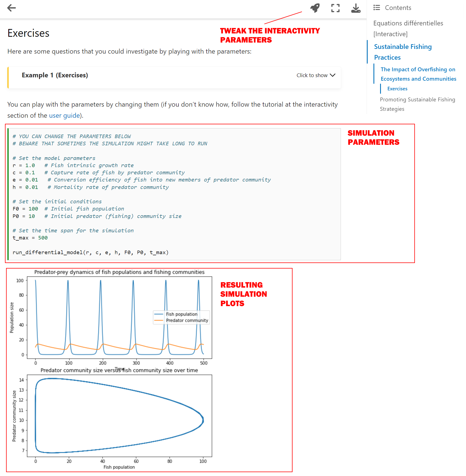Screen dimensions: 466x476
Task: Launch interactivity with the rocket icon
Action: 315,8
